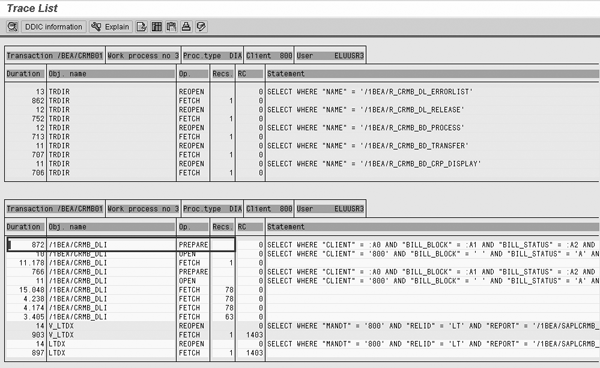Click the duration value 706
This screenshot has height=368, width=600.
[x=38, y=173]
